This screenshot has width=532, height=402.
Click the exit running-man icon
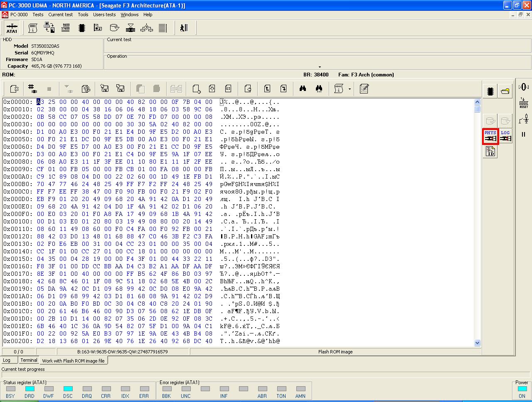184,28
